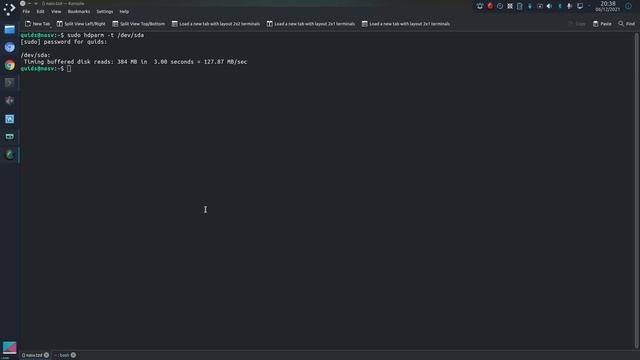Open the application launcher icon
Screen dimensions: 640x360
coord(9,9)
